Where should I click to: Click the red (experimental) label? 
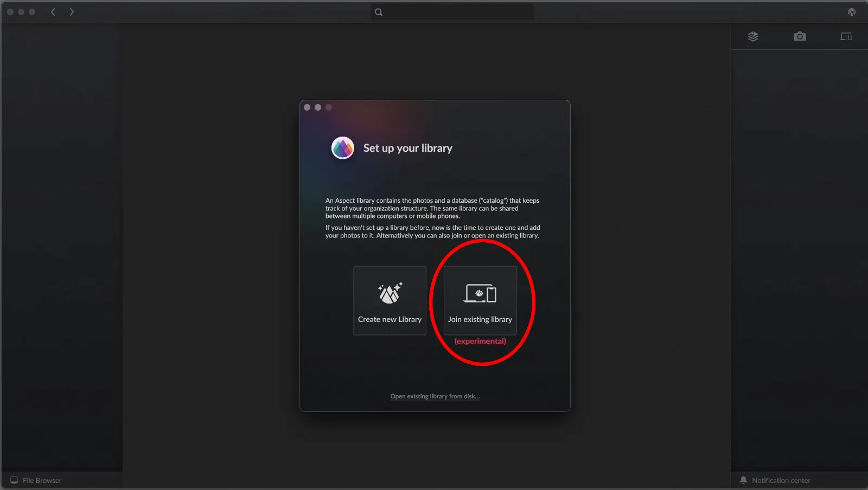coord(480,341)
